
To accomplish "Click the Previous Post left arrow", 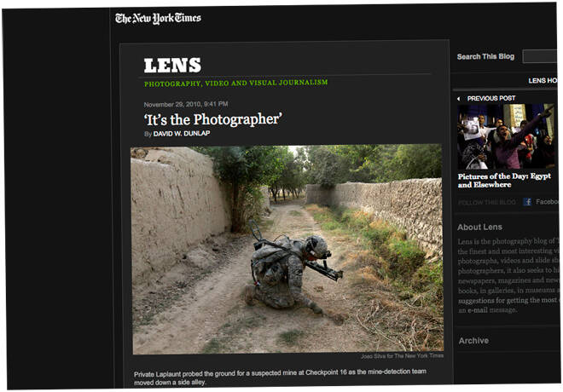I will [459, 99].
